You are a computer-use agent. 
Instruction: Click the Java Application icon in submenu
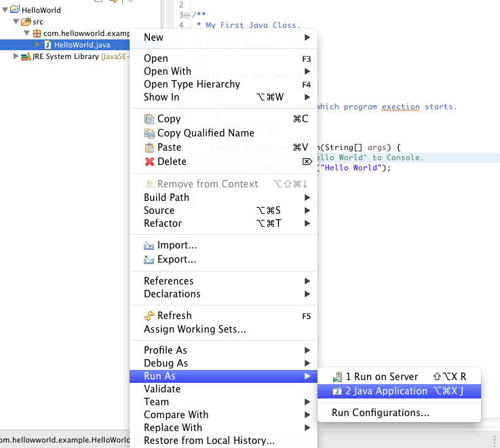[x=336, y=391]
